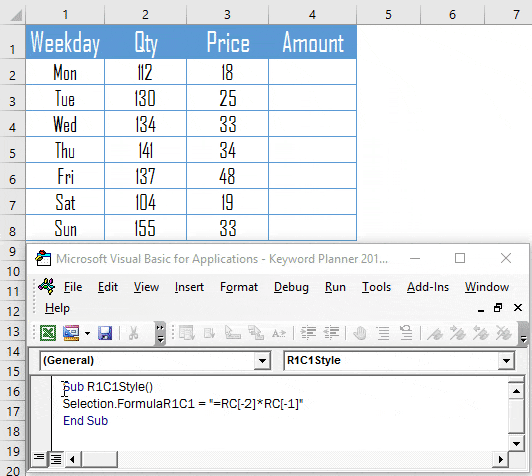Save the project with the floppy disk icon
Viewport: 532px width, 476px height.
pyautogui.click(x=105, y=333)
